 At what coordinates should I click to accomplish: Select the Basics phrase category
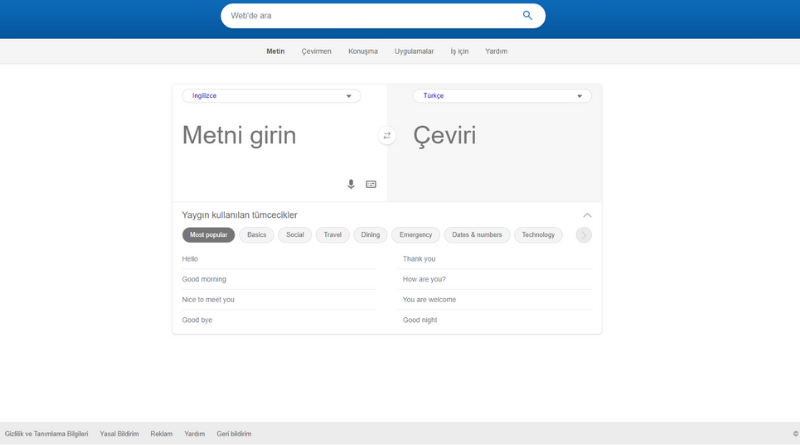tap(257, 235)
